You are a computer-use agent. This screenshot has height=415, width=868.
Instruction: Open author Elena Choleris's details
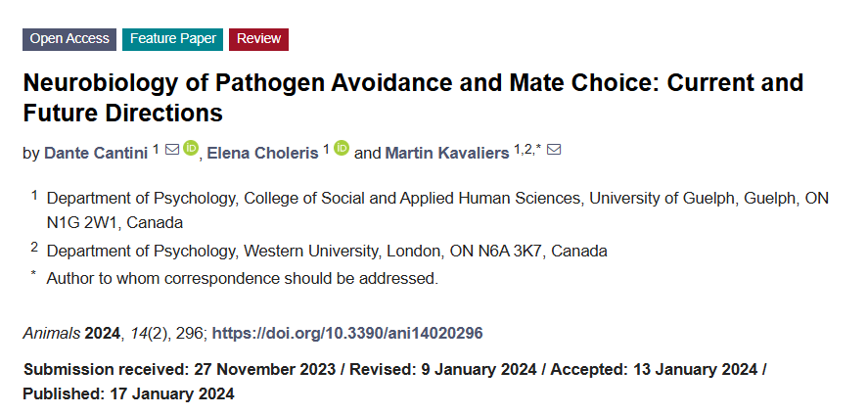pos(261,154)
